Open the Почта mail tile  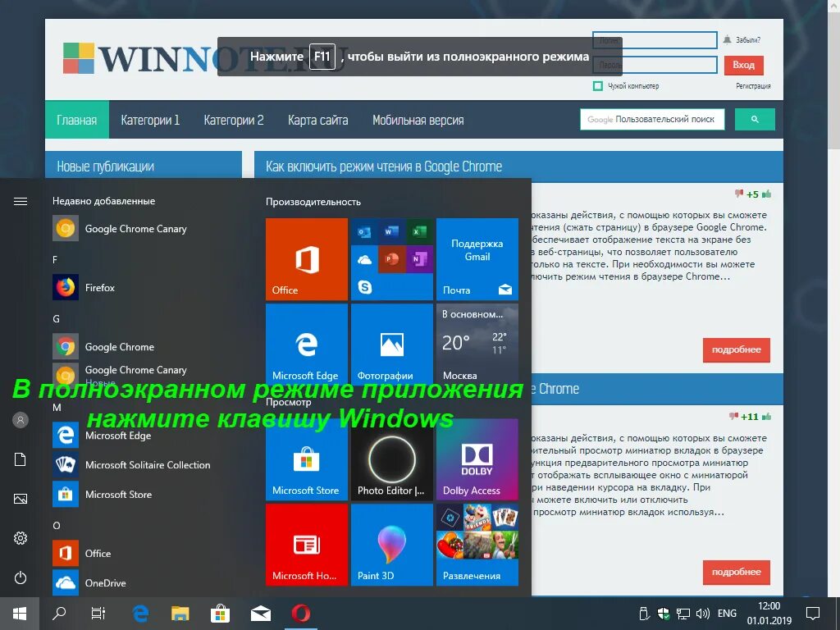point(477,259)
